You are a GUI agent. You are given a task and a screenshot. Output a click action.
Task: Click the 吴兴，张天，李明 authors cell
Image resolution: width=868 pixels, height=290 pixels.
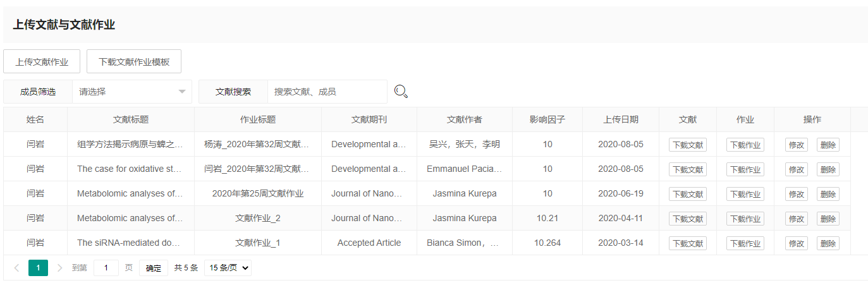(465, 144)
